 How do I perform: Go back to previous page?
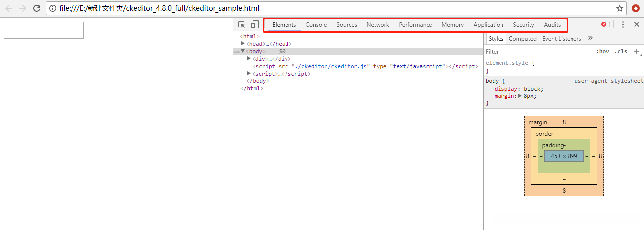point(9,8)
